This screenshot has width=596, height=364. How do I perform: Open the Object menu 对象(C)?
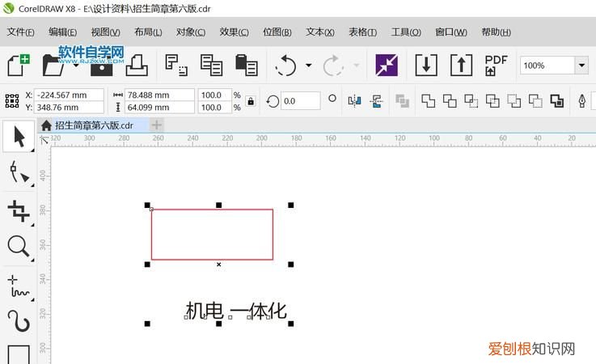[x=191, y=32]
